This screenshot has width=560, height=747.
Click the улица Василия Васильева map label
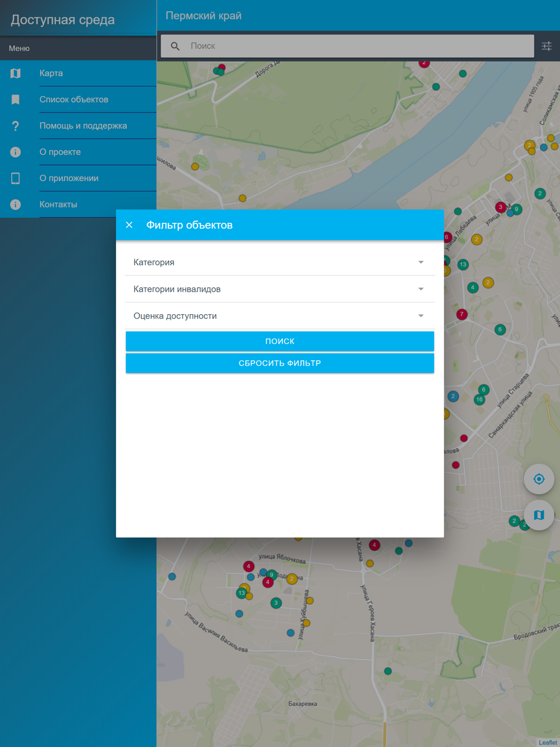[x=216, y=632]
